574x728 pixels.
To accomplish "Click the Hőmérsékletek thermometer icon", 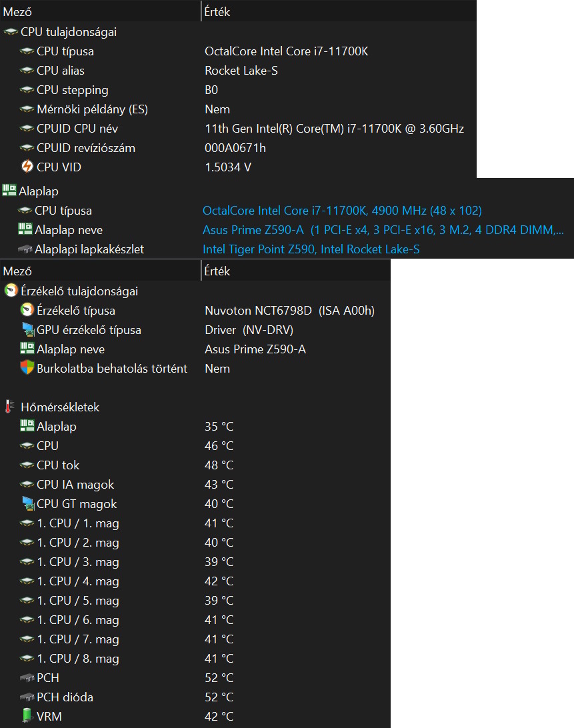I will click(9, 407).
